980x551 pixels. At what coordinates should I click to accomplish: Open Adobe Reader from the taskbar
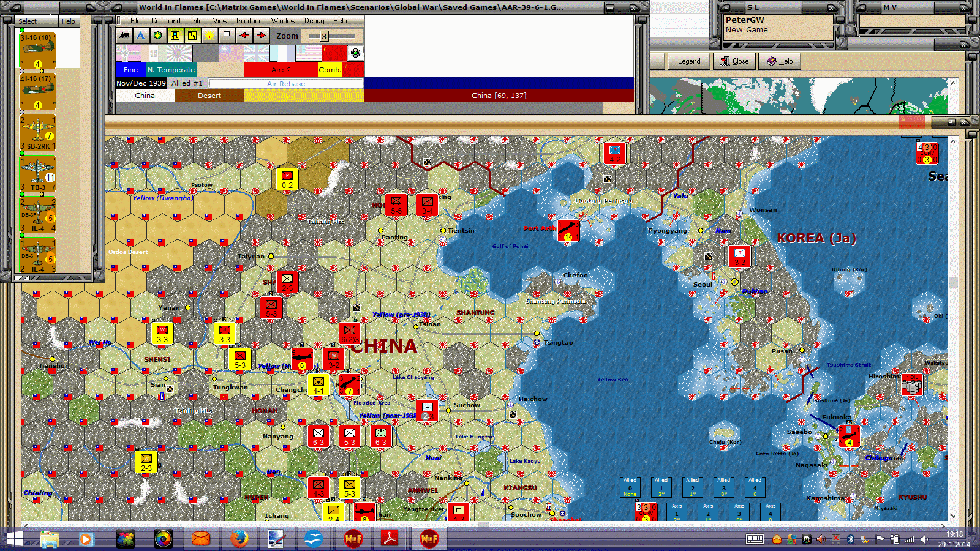(390, 539)
